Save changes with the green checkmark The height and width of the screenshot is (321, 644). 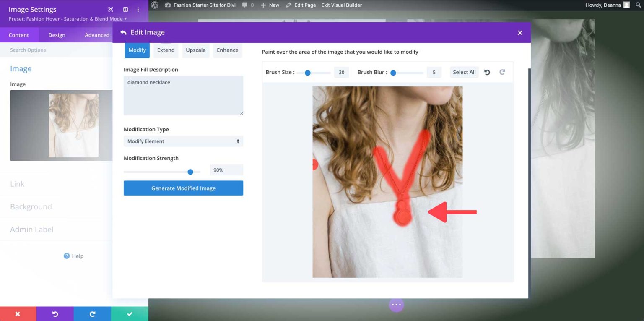pos(129,313)
